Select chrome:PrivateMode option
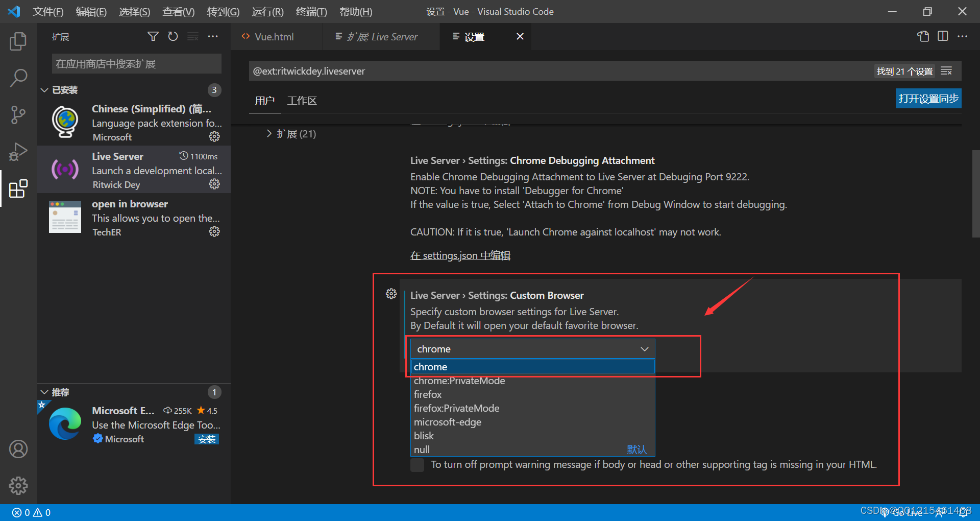This screenshot has width=980, height=521. [x=532, y=381]
